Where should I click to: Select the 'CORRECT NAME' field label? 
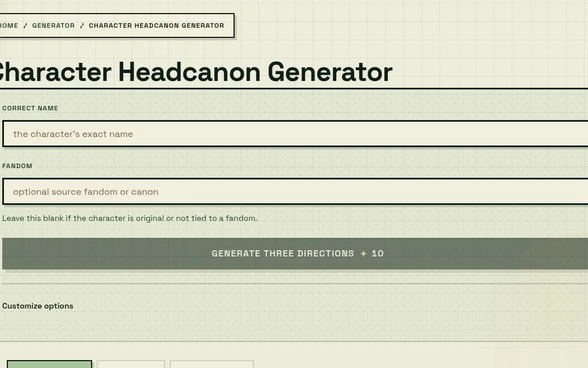(x=30, y=108)
